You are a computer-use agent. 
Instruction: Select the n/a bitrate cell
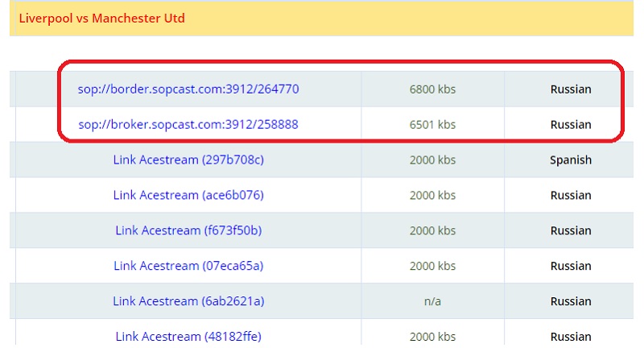tap(432, 301)
